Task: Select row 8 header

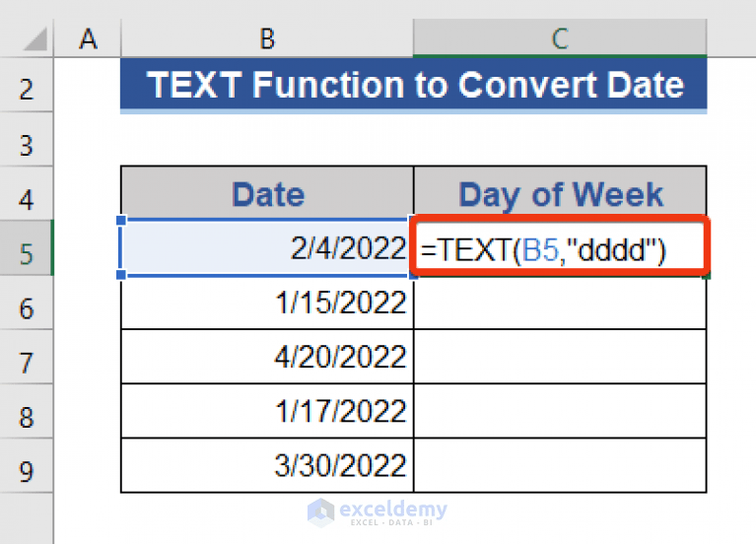Action: pyautogui.click(x=26, y=411)
